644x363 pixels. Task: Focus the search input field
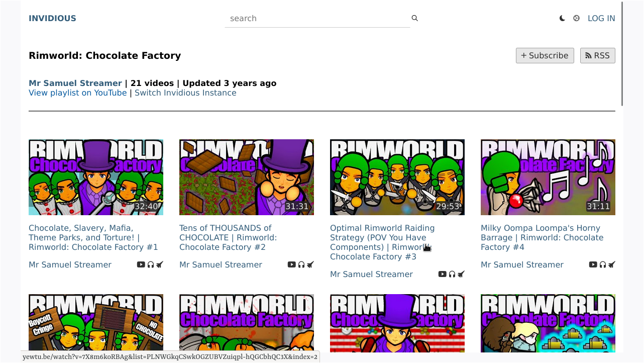(317, 19)
